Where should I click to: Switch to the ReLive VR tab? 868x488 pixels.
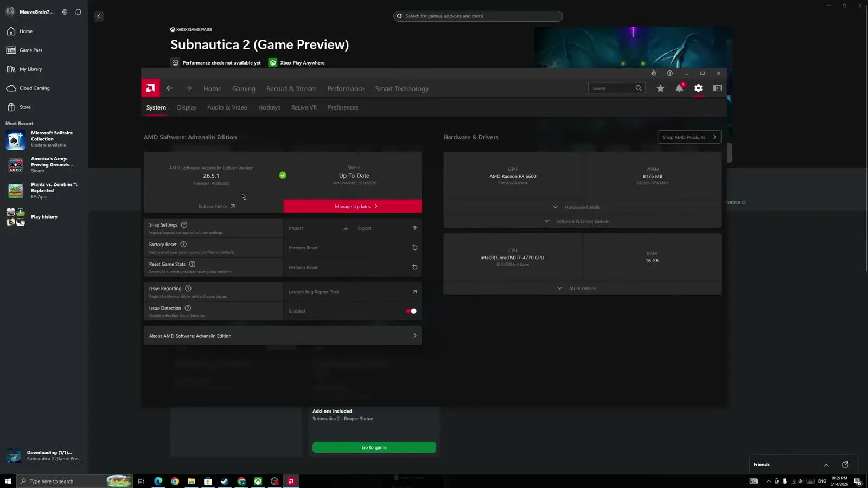[x=304, y=107]
